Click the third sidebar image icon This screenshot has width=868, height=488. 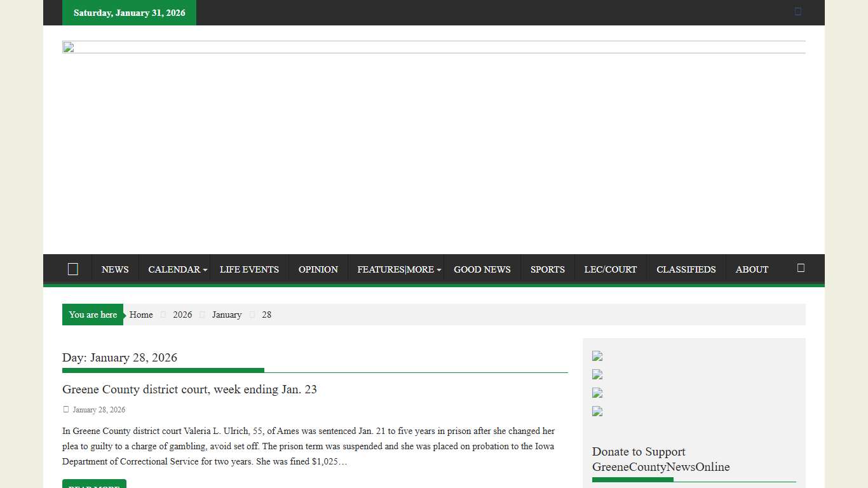[x=597, y=393]
